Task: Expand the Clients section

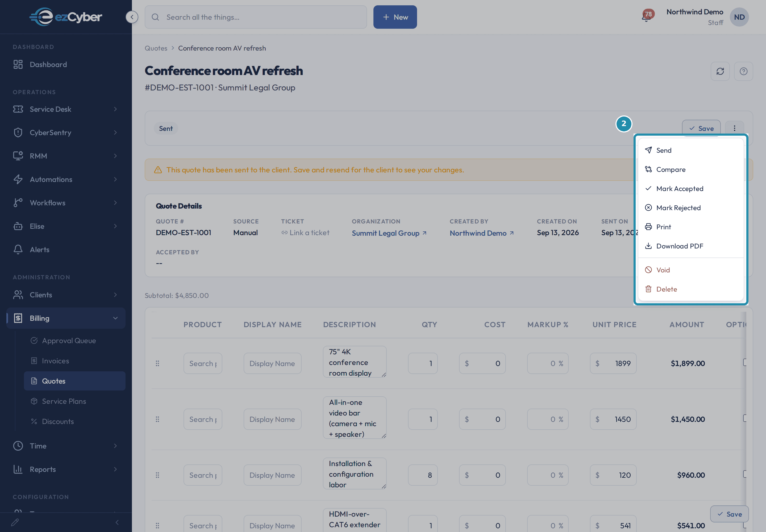Action: click(x=66, y=295)
